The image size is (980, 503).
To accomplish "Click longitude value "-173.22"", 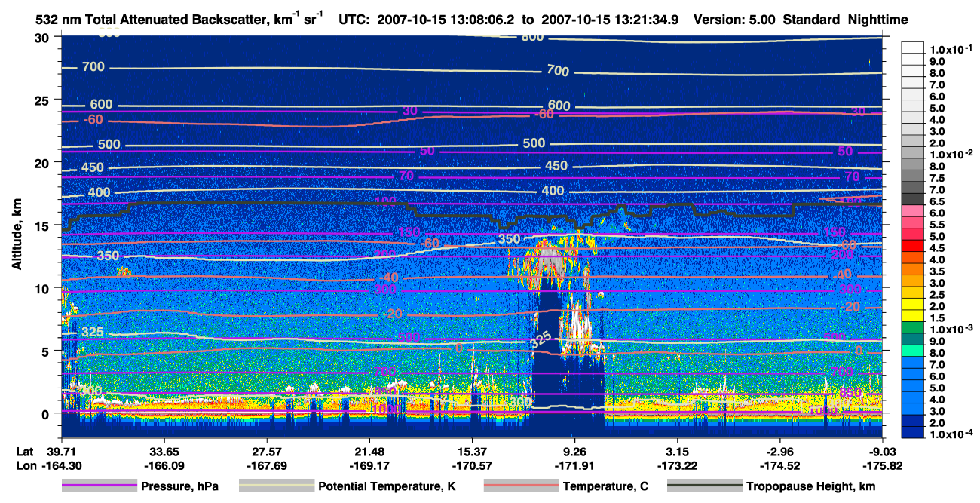I will pyautogui.click(x=677, y=465).
